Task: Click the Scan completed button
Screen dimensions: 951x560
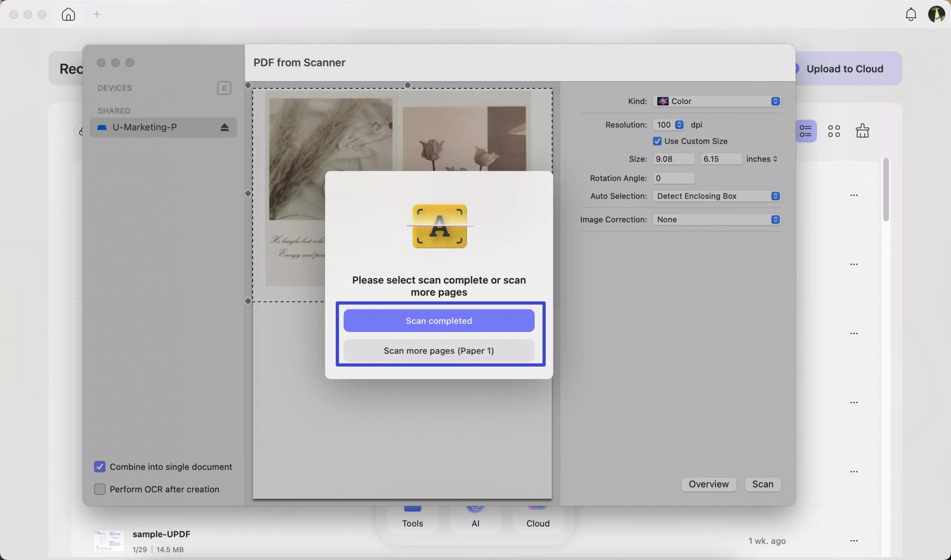Action: 439,320
